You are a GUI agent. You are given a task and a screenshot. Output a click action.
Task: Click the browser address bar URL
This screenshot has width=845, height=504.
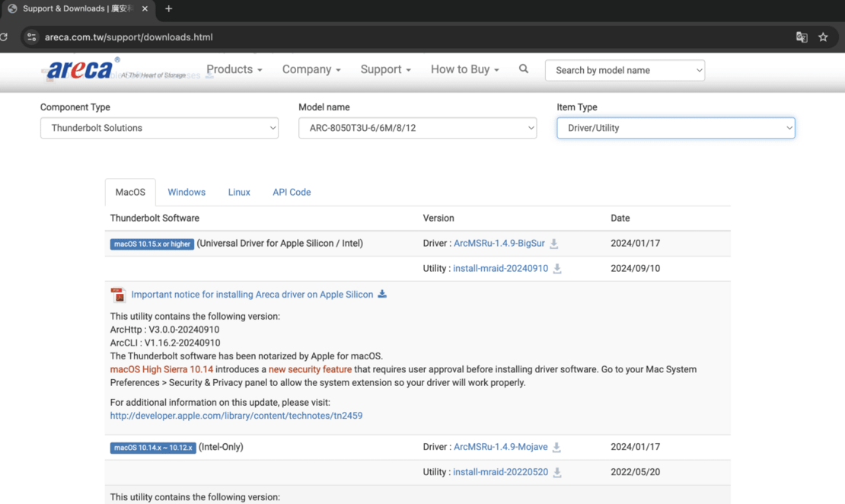[129, 37]
